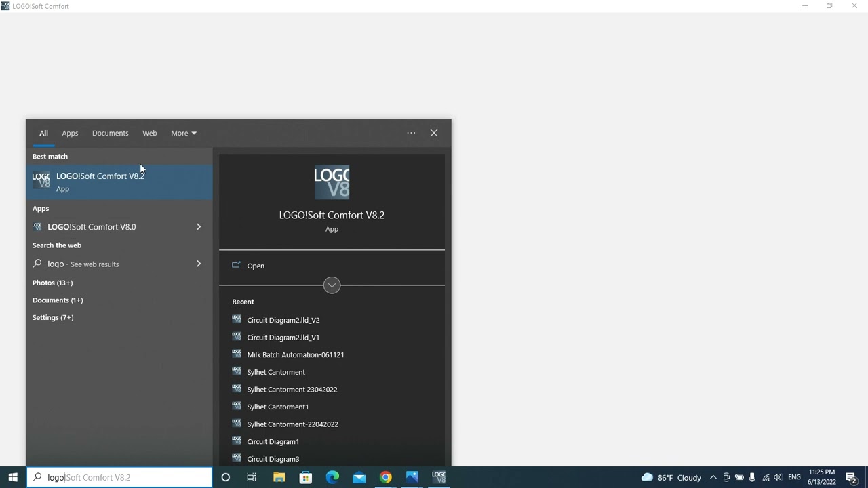Click the large LOGO V8 preview icon

332,182
